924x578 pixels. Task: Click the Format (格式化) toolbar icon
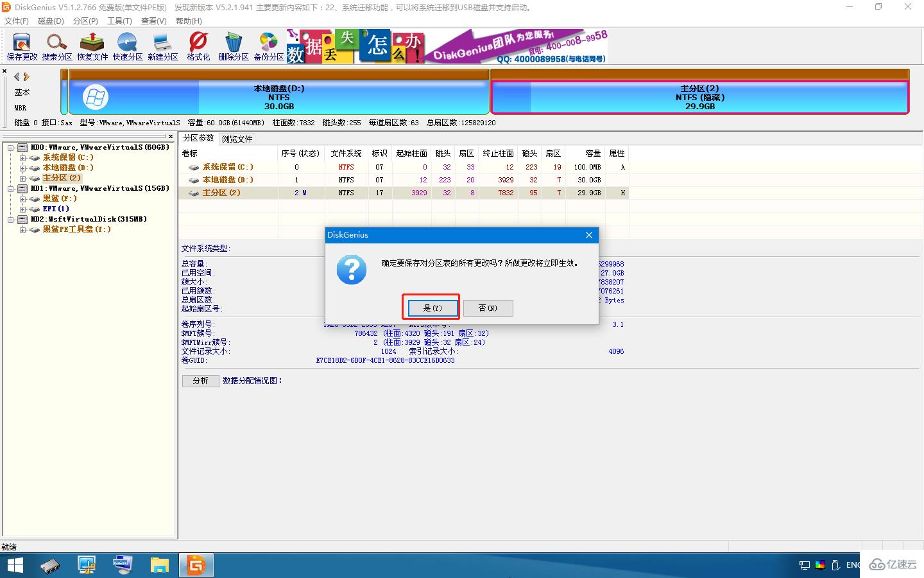(198, 47)
